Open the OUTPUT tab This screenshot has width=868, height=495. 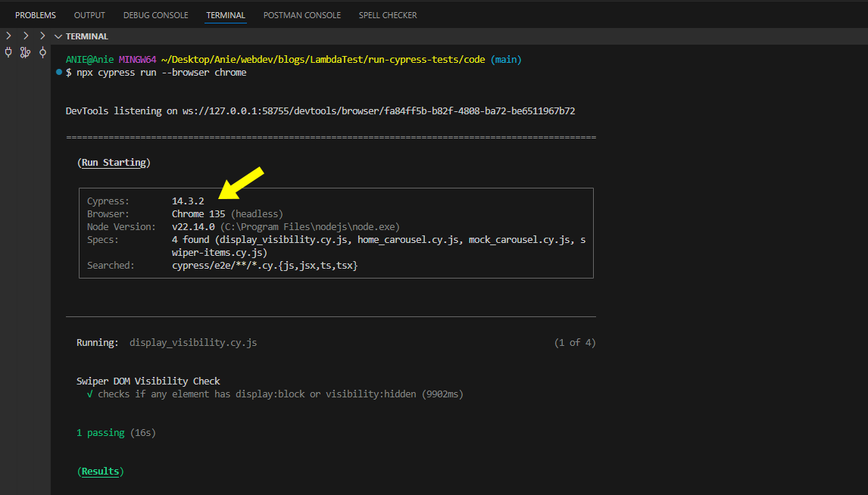[89, 14]
